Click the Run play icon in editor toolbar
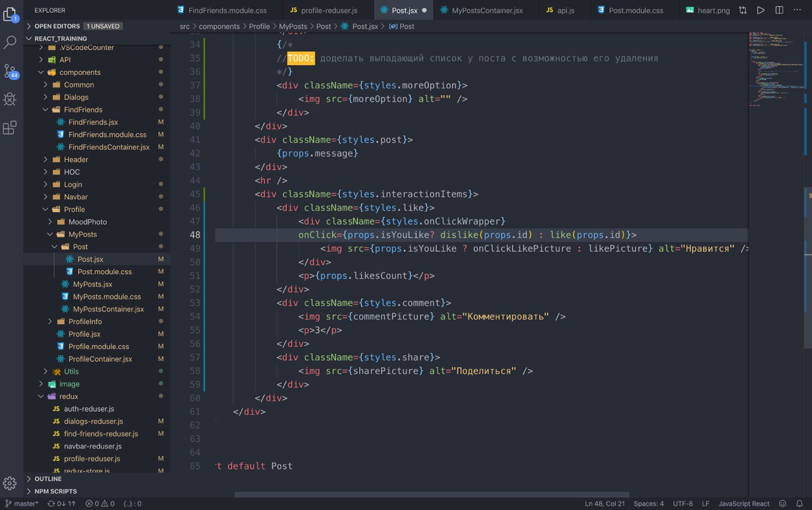812x510 pixels. [x=761, y=10]
